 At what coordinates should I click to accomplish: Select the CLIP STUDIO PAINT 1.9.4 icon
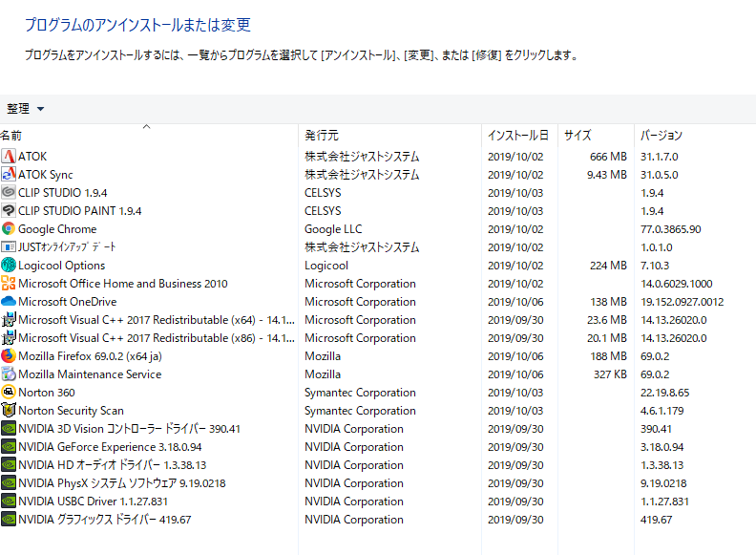click(x=9, y=211)
